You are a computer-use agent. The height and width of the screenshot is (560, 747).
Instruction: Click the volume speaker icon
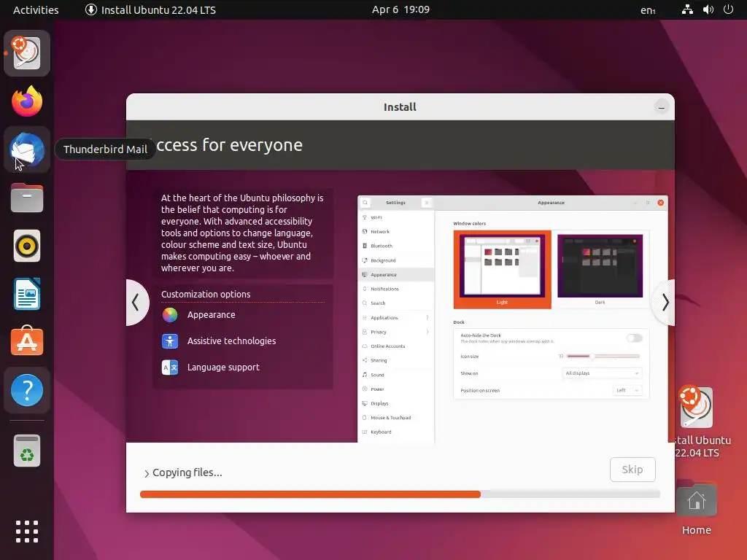click(708, 9)
